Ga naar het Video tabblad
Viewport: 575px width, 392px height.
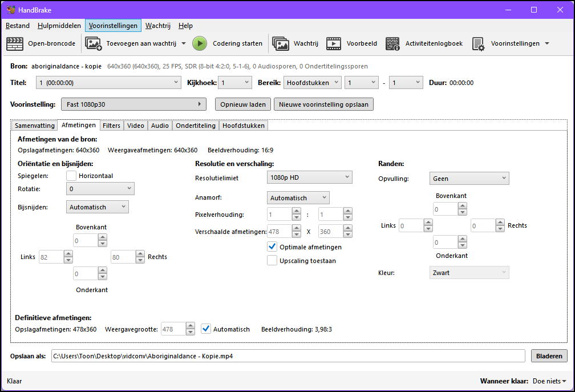pyautogui.click(x=135, y=125)
